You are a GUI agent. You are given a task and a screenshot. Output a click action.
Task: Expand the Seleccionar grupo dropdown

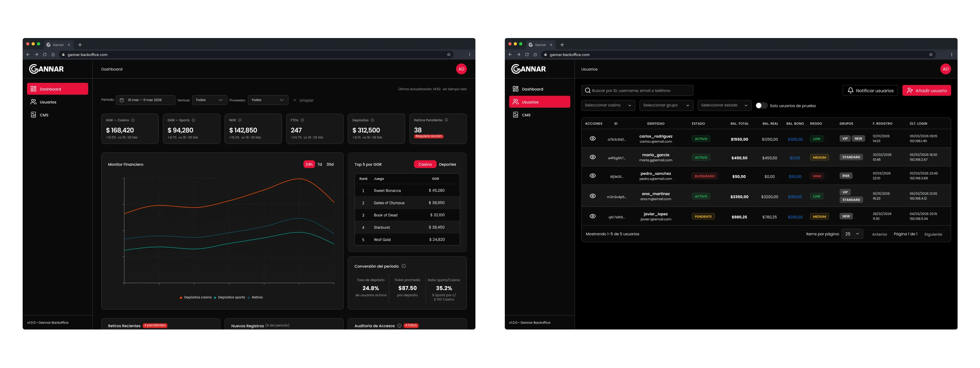[666, 105]
